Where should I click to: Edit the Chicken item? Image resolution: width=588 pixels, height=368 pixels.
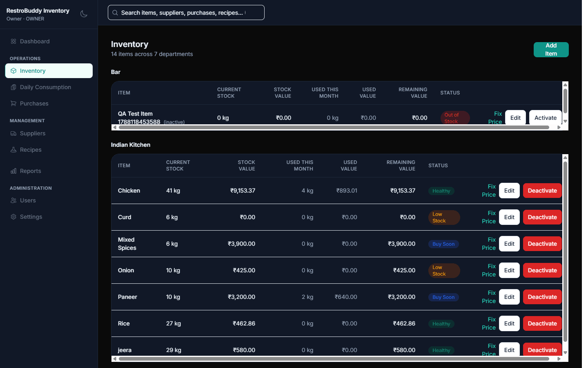(509, 191)
